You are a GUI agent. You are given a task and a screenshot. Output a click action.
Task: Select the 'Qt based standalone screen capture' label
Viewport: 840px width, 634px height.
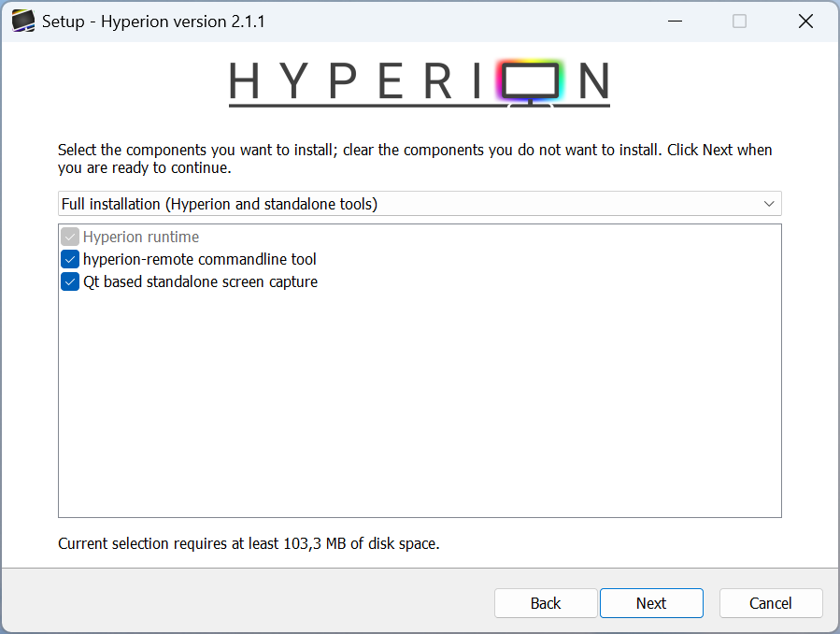(200, 282)
